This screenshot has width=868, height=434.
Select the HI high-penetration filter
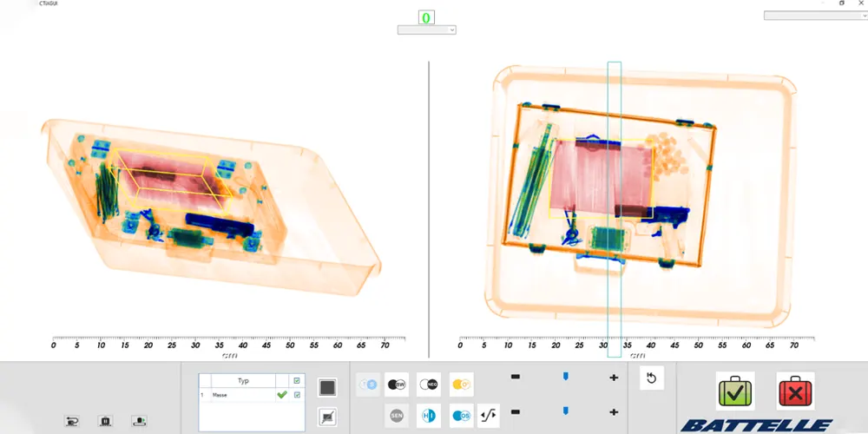point(429,416)
